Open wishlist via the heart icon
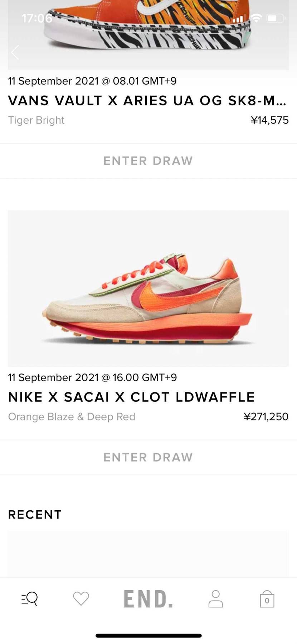The image size is (297, 644). click(x=81, y=598)
